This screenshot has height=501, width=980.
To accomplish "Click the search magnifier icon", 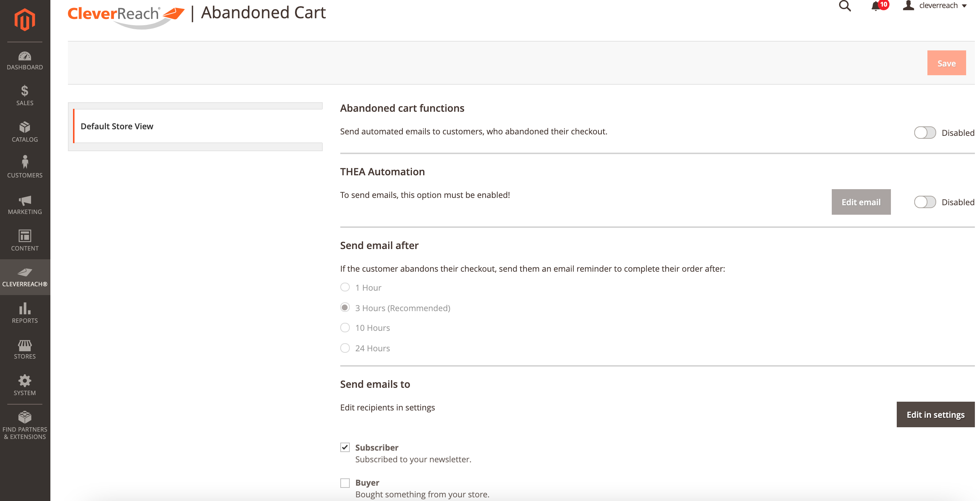I will click(845, 6).
